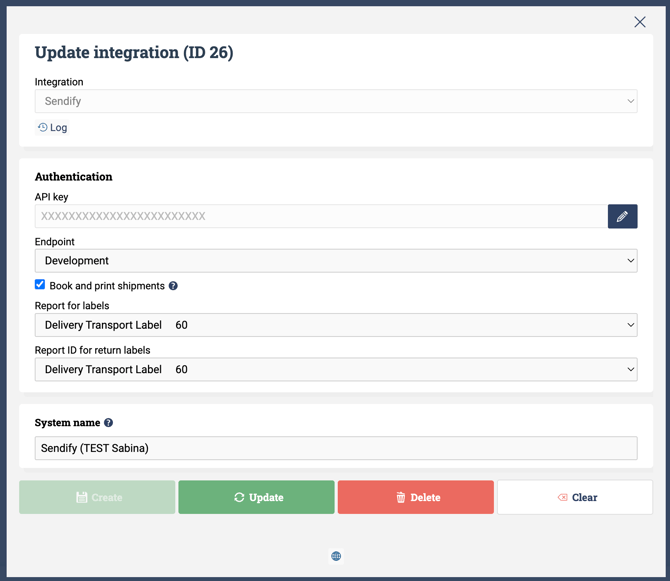Click the green Update button
670x581 pixels.
(256, 497)
